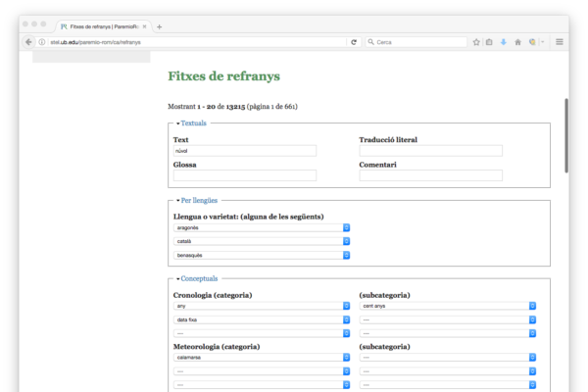Open the downloads arrow icon

503,42
